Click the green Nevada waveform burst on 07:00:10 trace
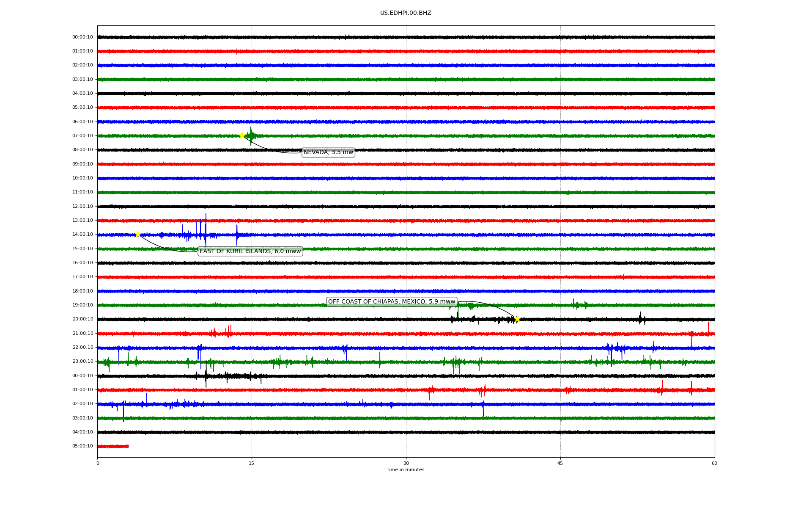 click(251, 136)
